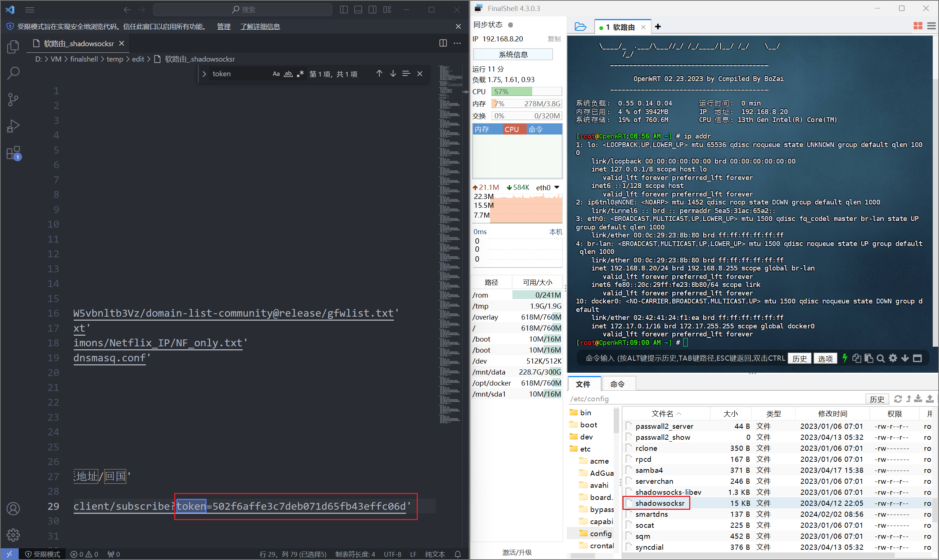This screenshot has width=939, height=560.
Task: Close the 软路由 session tab
Action: (643, 27)
